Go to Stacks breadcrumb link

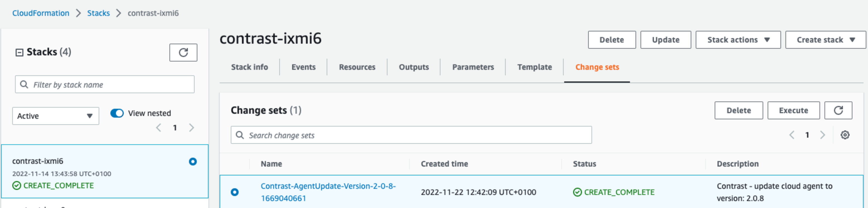pos(98,13)
